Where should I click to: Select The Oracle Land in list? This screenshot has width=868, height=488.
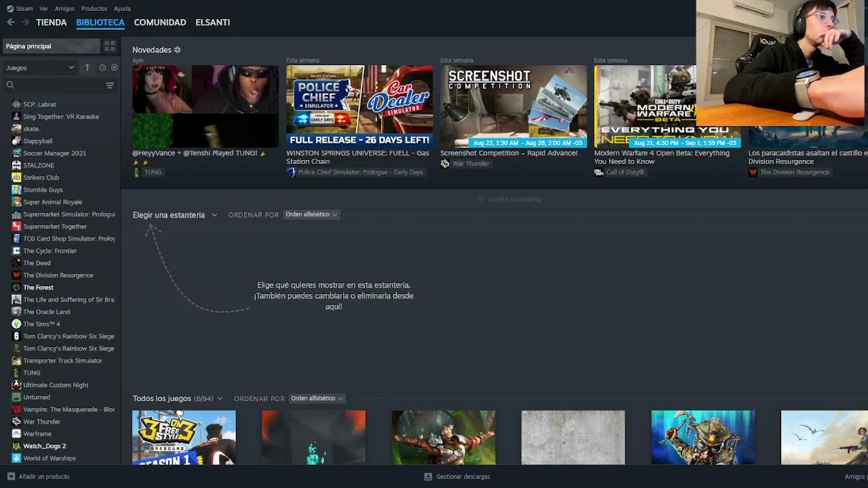pos(47,312)
